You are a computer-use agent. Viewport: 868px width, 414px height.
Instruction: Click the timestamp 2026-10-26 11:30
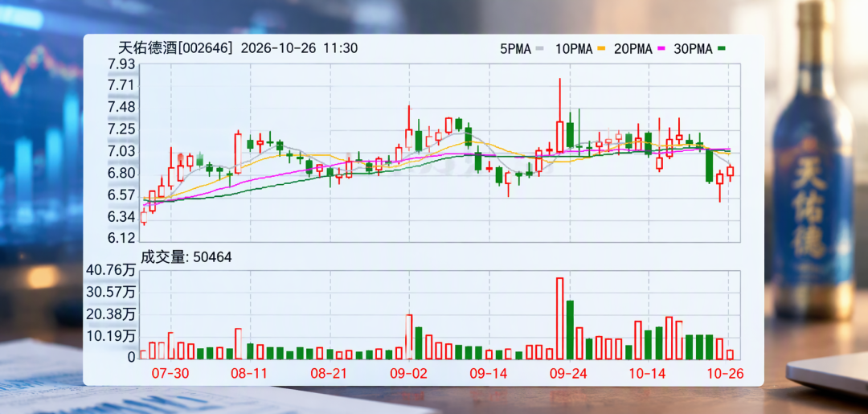[299, 48]
